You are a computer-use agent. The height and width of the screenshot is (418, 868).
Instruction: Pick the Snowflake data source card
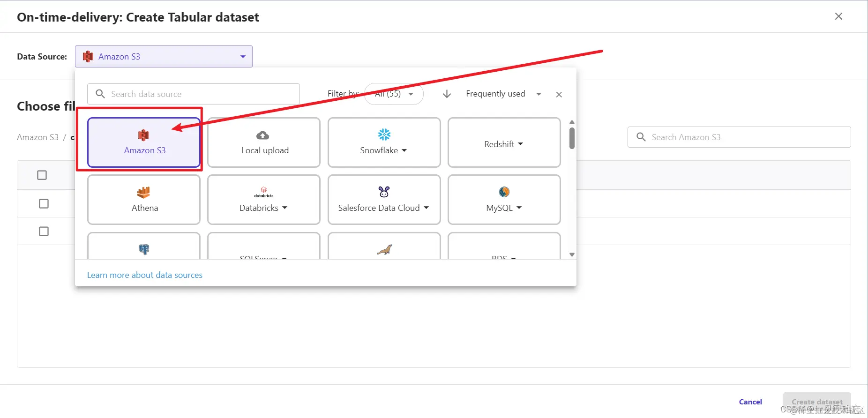point(384,142)
